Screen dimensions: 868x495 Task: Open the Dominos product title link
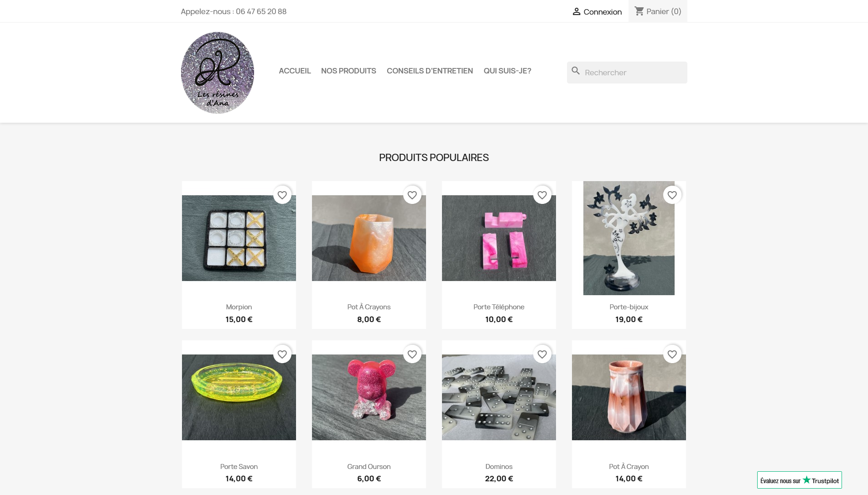pyautogui.click(x=499, y=467)
